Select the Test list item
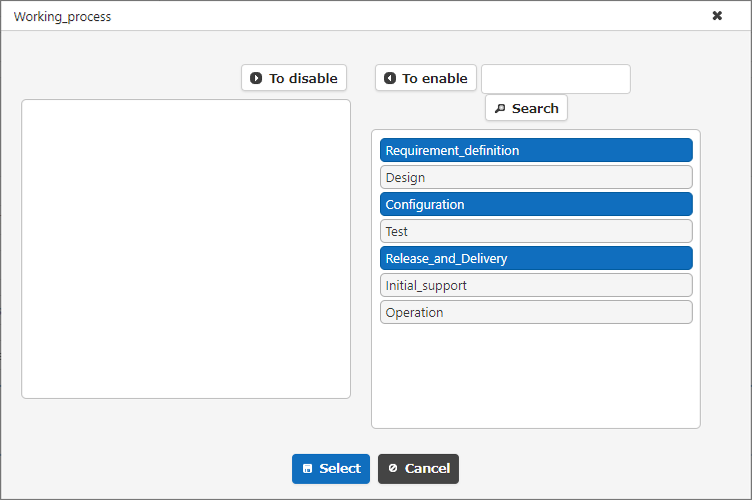The width and height of the screenshot is (752, 500). click(536, 231)
